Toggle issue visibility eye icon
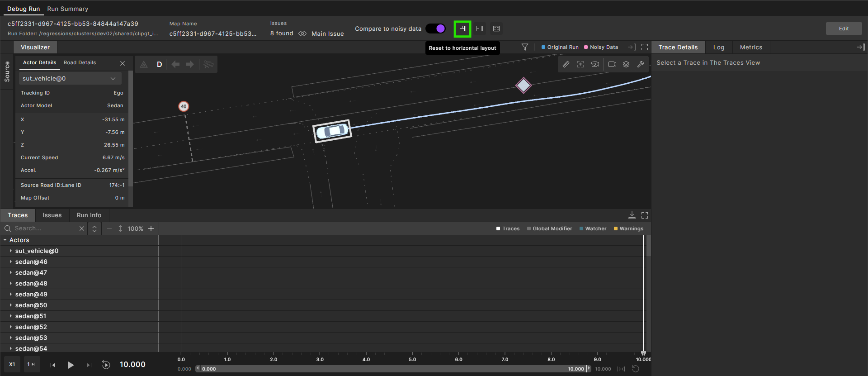This screenshot has height=376, width=868. tap(302, 33)
